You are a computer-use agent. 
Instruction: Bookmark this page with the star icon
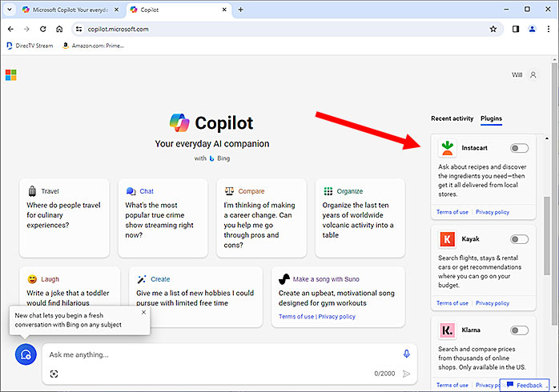click(493, 29)
